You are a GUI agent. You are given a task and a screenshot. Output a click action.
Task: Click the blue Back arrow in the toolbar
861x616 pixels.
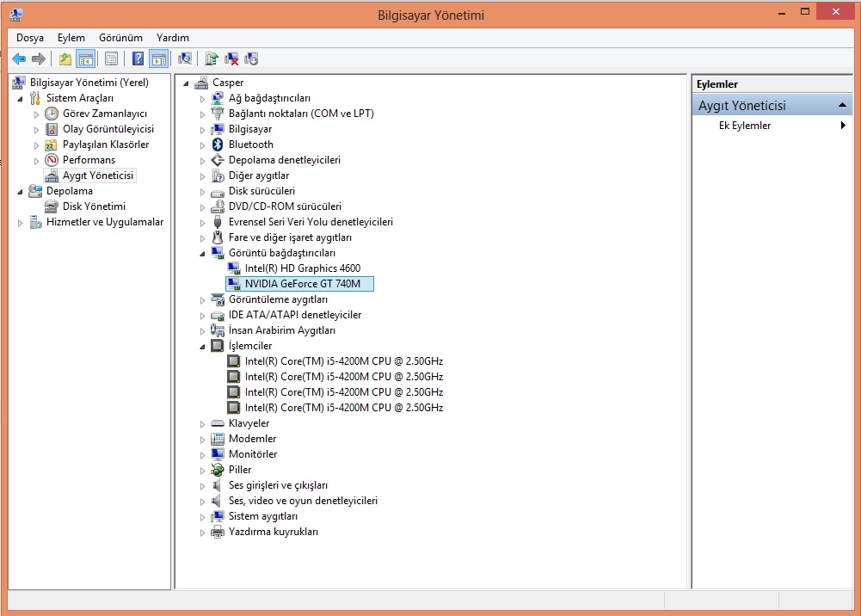click(x=19, y=59)
